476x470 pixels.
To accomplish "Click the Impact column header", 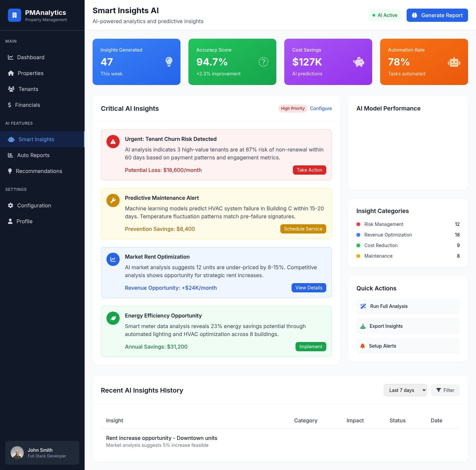I will click(x=355, y=420).
